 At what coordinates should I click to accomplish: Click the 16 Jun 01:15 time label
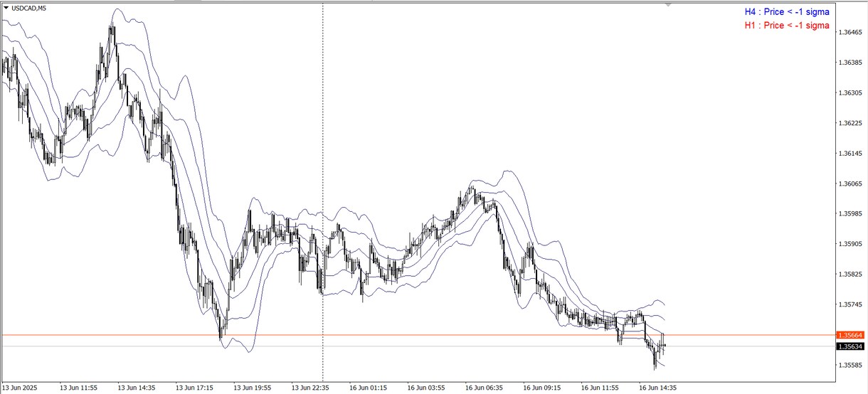(369, 388)
